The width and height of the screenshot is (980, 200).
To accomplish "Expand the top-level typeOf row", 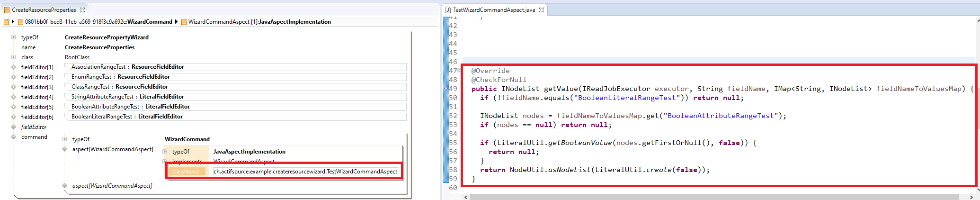I will (x=13, y=37).
